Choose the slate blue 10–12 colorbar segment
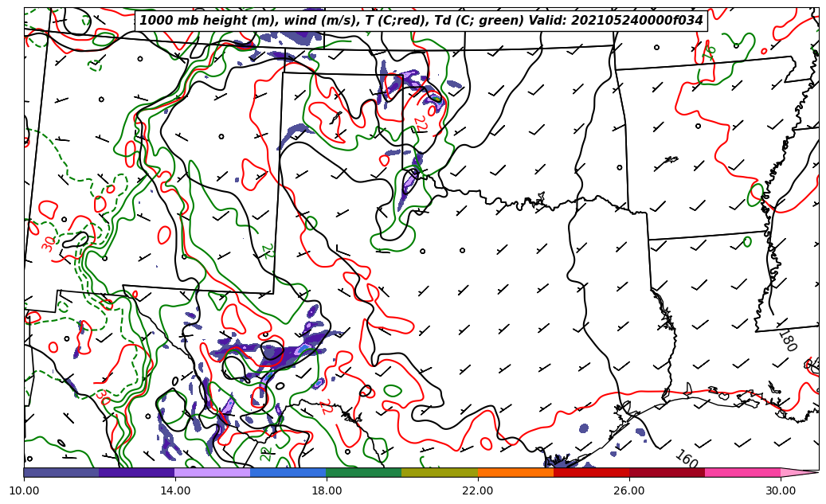Image resolution: width=826 pixels, height=504 pixels. coord(61,472)
